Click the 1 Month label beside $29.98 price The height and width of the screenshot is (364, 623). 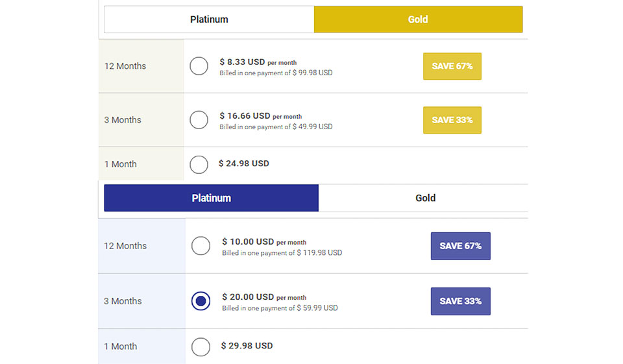coord(121,346)
